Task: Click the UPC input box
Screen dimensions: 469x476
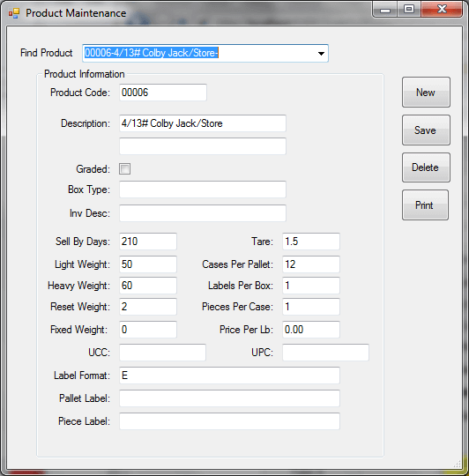Action: pos(325,353)
